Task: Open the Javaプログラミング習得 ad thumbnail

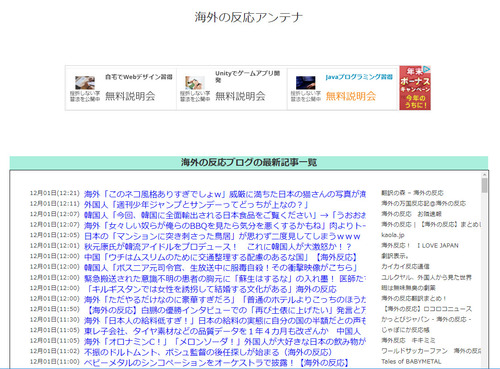Action: [306, 83]
